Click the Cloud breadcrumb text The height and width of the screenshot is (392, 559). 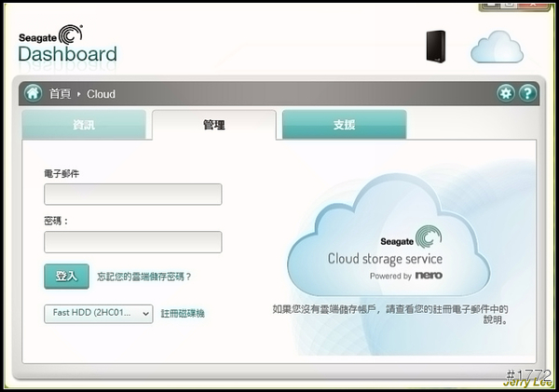(x=101, y=94)
